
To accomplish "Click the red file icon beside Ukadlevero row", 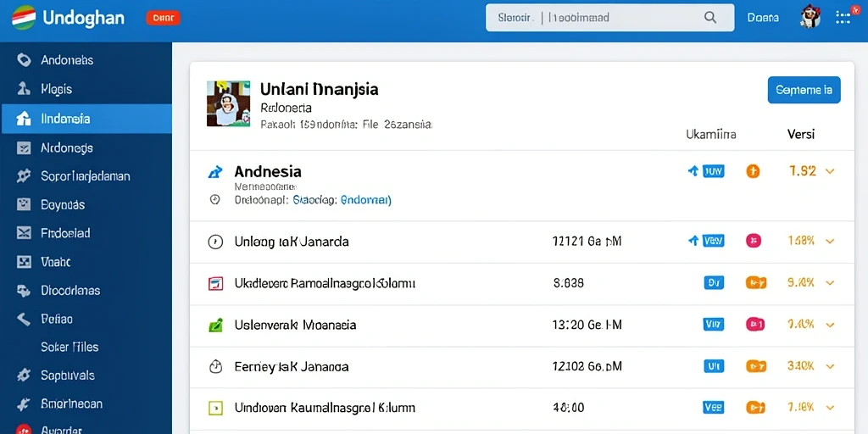I will point(215,283).
